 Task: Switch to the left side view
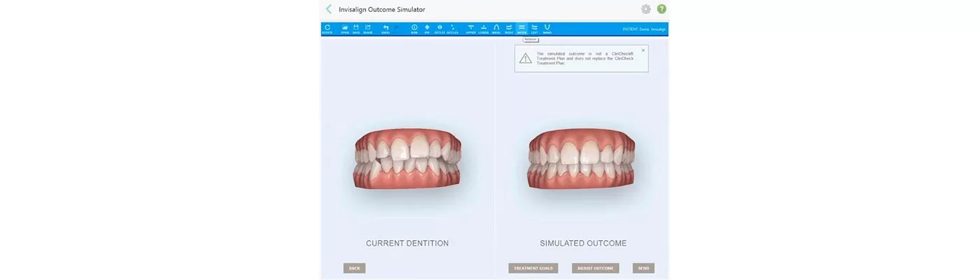[x=534, y=29]
